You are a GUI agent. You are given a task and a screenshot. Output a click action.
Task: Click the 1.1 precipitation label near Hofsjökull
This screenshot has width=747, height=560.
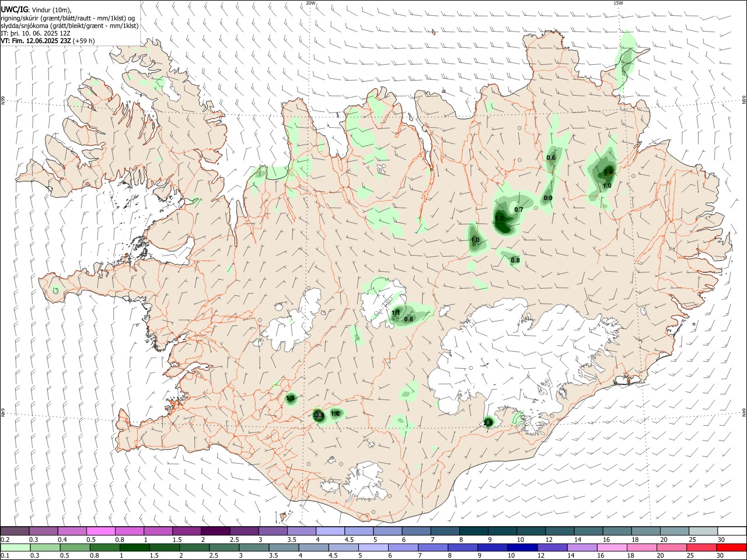(x=396, y=313)
